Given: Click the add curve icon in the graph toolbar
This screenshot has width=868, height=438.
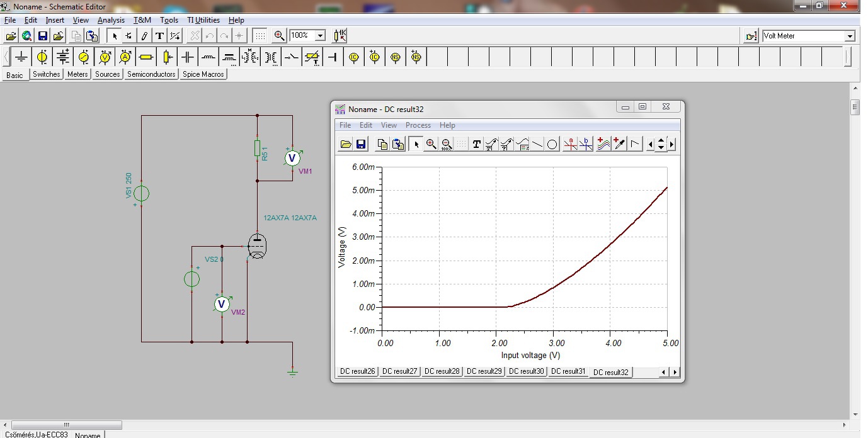Looking at the screenshot, I should tap(603, 144).
